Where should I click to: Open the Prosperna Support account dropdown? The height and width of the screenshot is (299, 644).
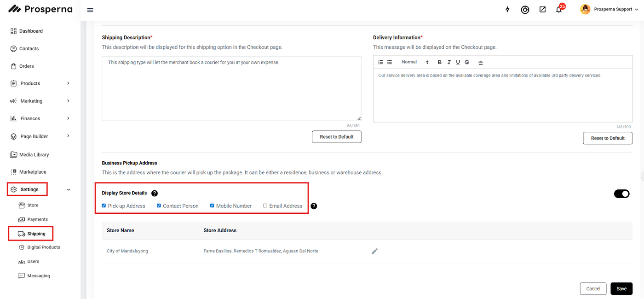click(x=609, y=9)
